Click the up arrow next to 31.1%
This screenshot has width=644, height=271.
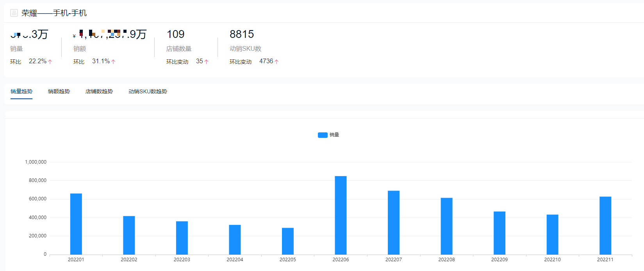[x=113, y=62]
